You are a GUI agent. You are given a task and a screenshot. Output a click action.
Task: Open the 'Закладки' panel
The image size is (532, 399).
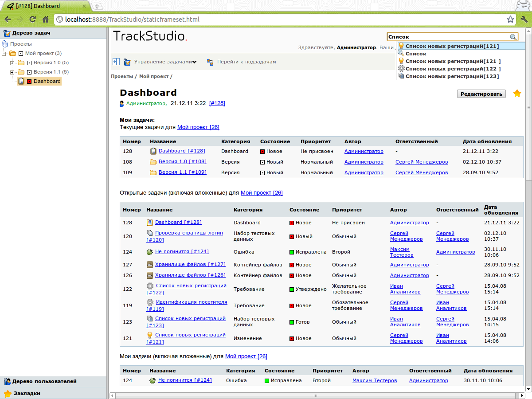[54, 393]
